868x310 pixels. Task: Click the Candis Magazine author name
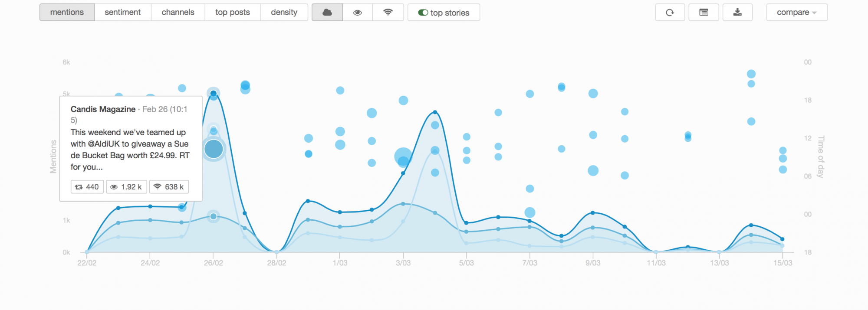(103, 109)
